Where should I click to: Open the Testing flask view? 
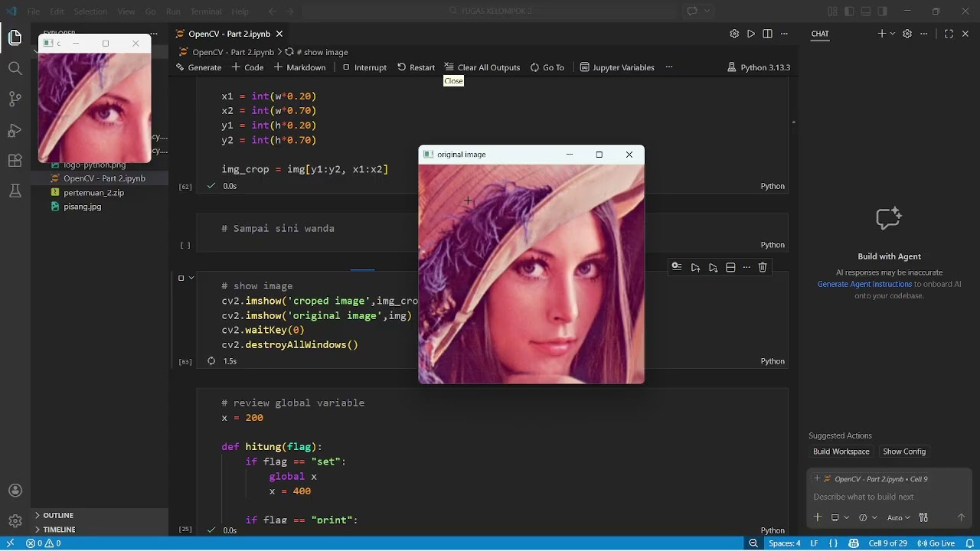click(15, 191)
